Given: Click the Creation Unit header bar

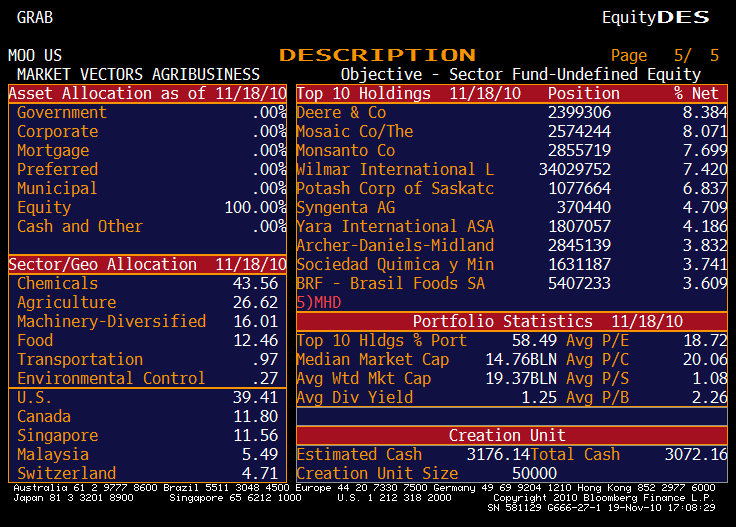Looking at the screenshot, I should [512, 436].
